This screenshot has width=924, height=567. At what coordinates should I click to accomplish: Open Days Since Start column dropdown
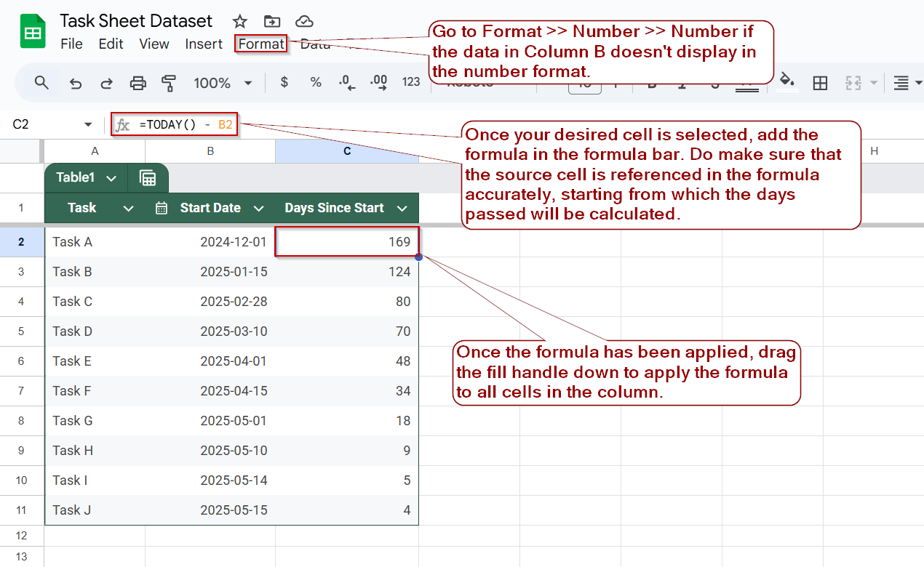pyautogui.click(x=402, y=209)
